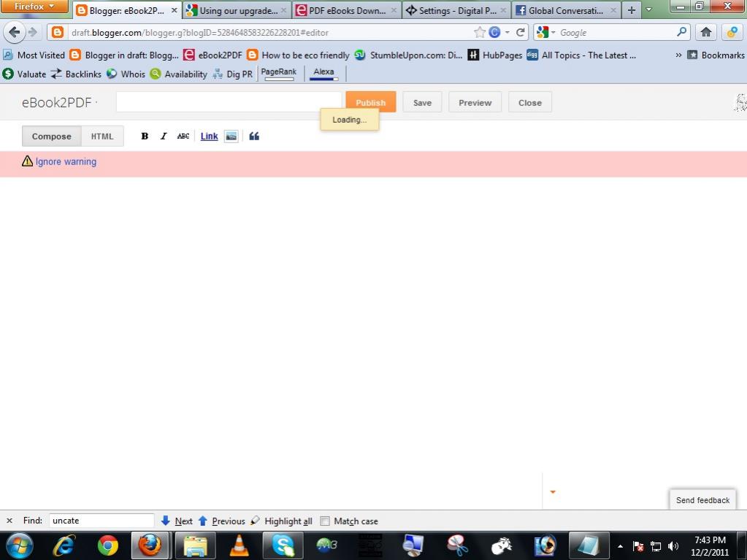Reload the page with the refresh icon
747x560 pixels.
pyautogui.click(x=520, y=32)
